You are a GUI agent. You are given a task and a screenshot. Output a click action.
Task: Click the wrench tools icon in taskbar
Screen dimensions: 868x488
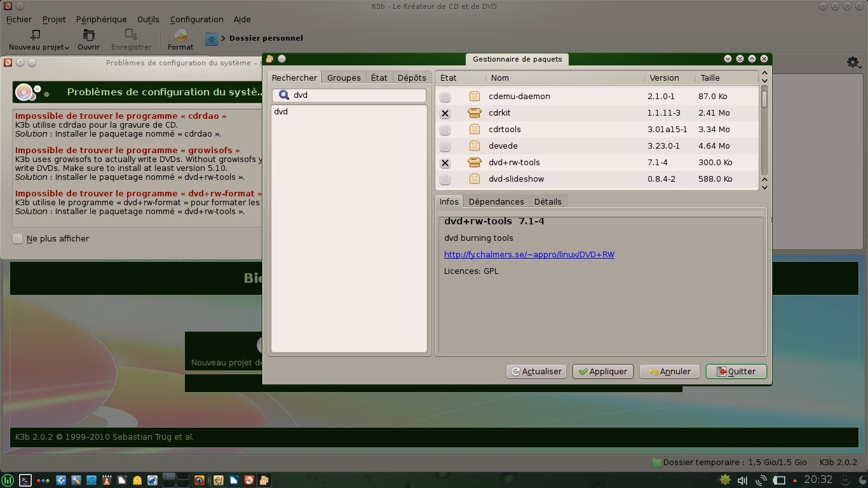point(76,480)
